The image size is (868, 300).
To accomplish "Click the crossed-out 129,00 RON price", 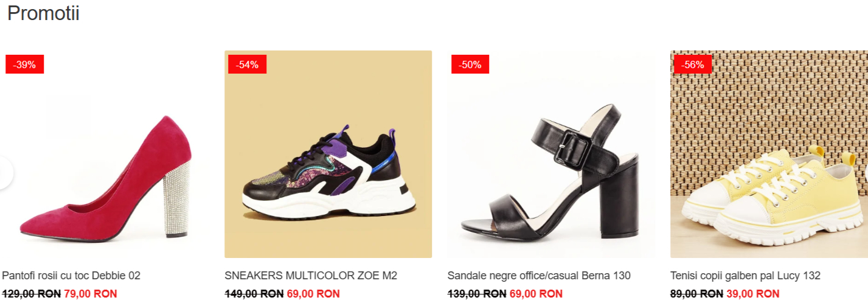I will (x=32, y=294).
